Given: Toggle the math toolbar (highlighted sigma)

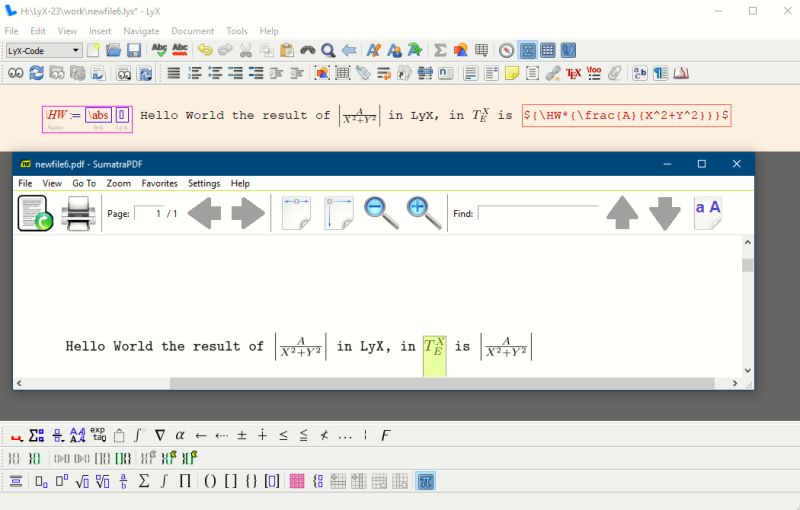Looking at the screenshot, I should pos(527,50).
